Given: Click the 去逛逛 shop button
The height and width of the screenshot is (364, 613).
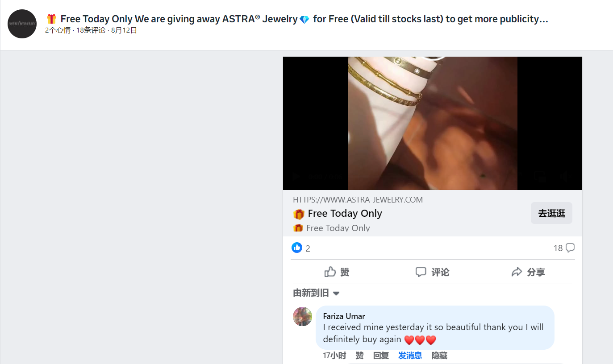Looking at the screenshot, I should click(x=551, y=213).
